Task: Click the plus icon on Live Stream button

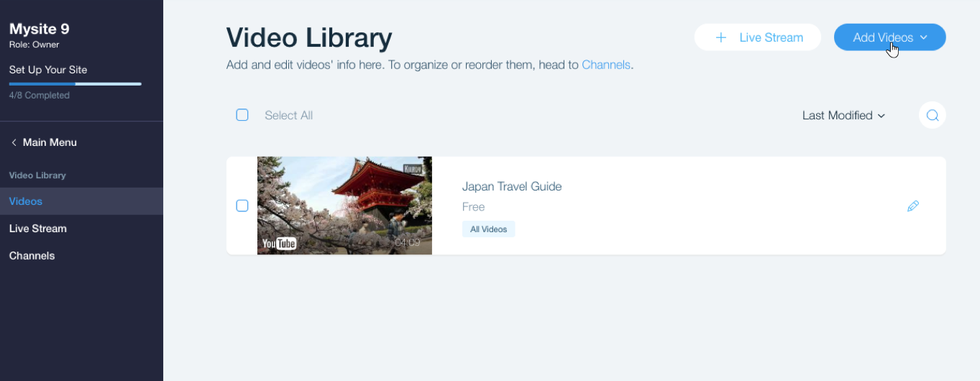Action: tap(721, 37)
